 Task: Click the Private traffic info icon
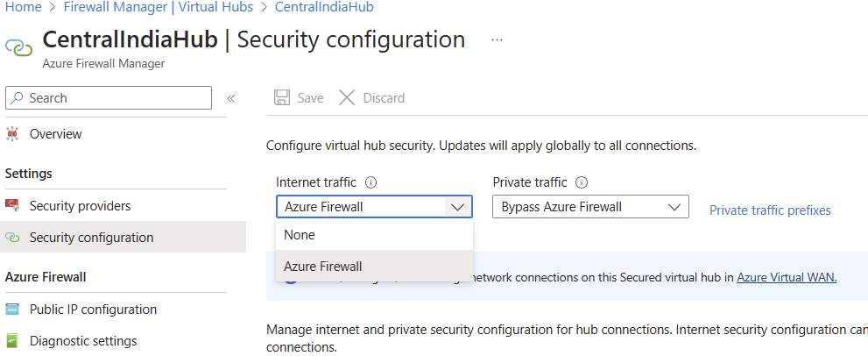pyautogui.click(x=582, y=183)
